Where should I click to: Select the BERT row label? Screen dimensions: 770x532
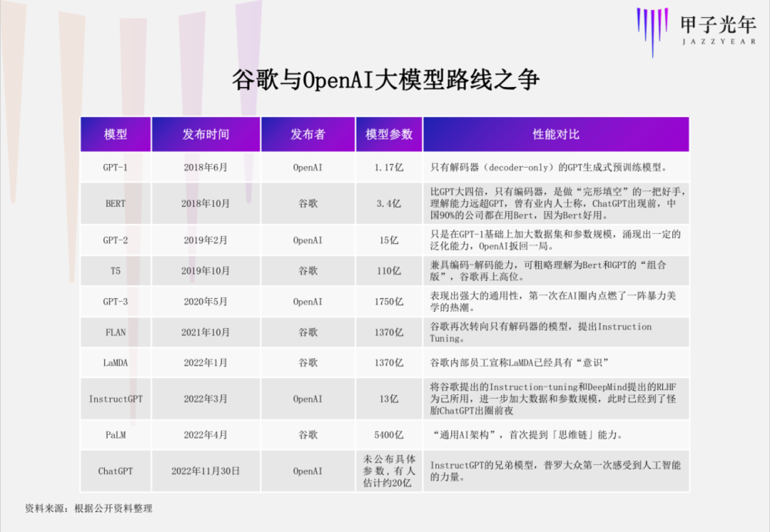point(115,203)
